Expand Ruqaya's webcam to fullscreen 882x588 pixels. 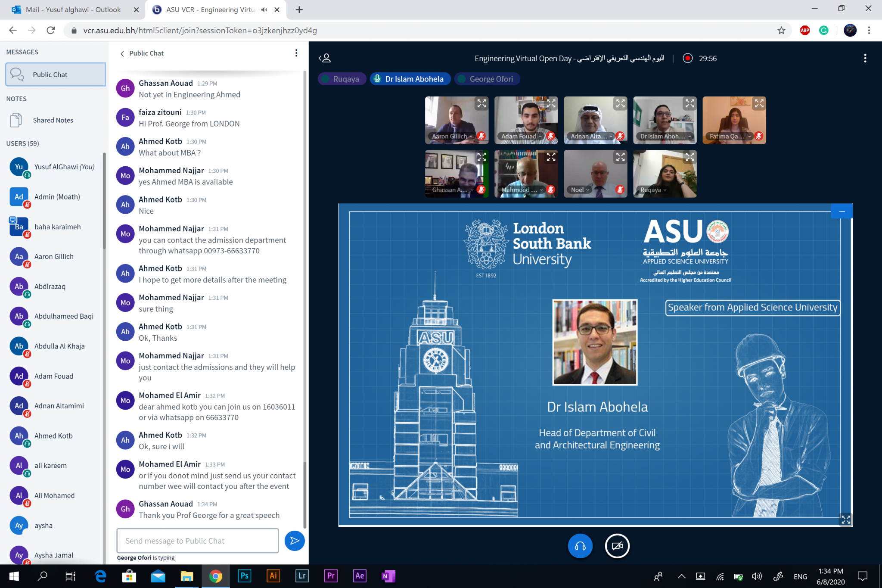coord(690,157)
